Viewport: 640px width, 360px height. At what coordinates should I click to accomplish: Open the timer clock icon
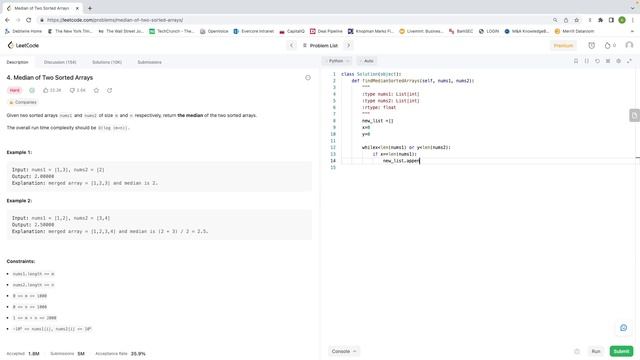[591, 45]
